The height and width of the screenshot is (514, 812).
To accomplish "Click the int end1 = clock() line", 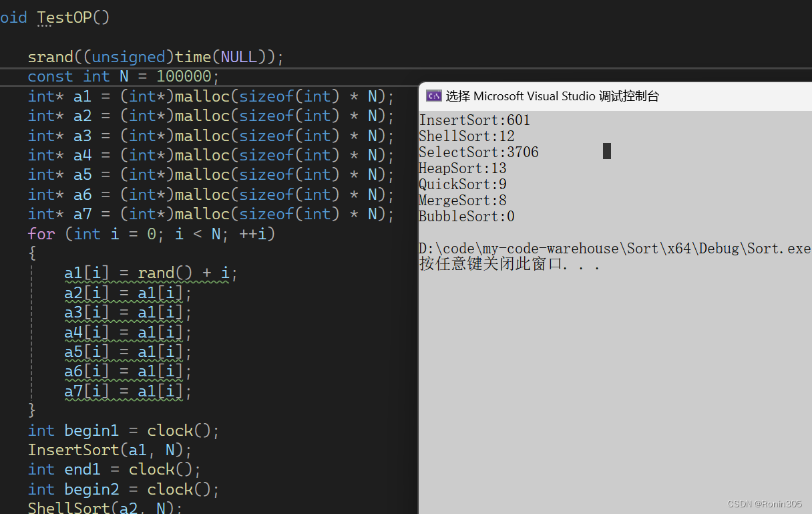I will click(114, 469).
